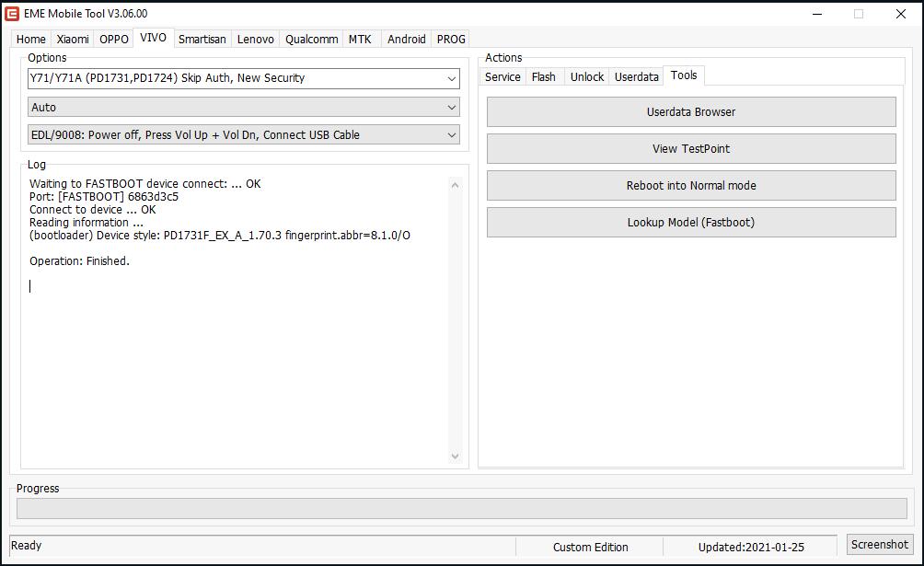
Task: Click the Updated:2021-01-25 status entry
Action: click(x=751, y=547)
